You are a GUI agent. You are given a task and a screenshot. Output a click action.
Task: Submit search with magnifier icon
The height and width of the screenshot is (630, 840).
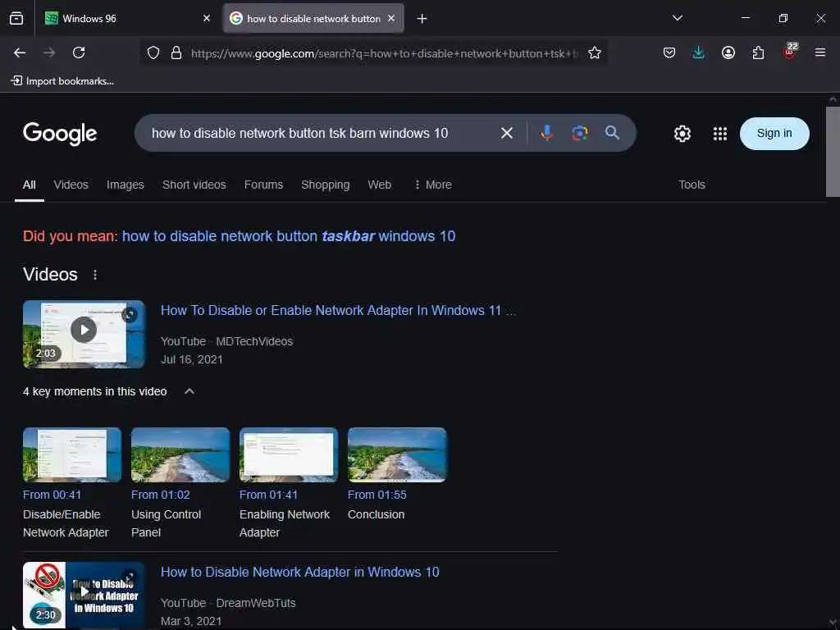click(x=612, y=133)
